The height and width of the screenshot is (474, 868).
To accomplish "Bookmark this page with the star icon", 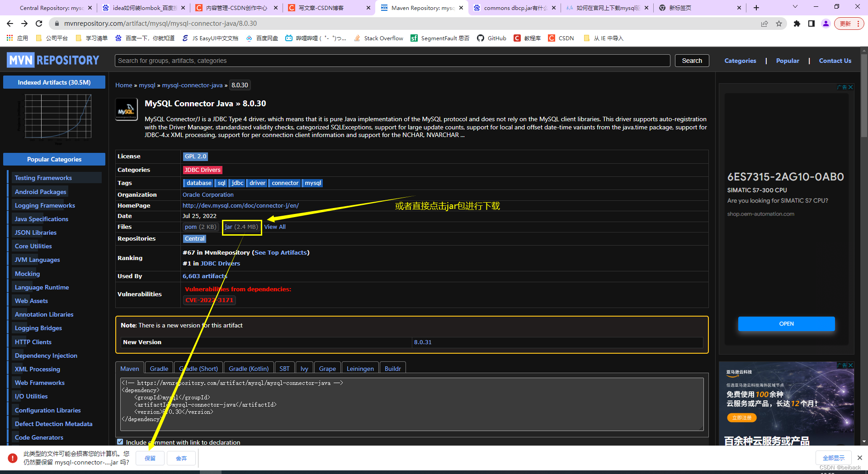I will click(779, 24).
